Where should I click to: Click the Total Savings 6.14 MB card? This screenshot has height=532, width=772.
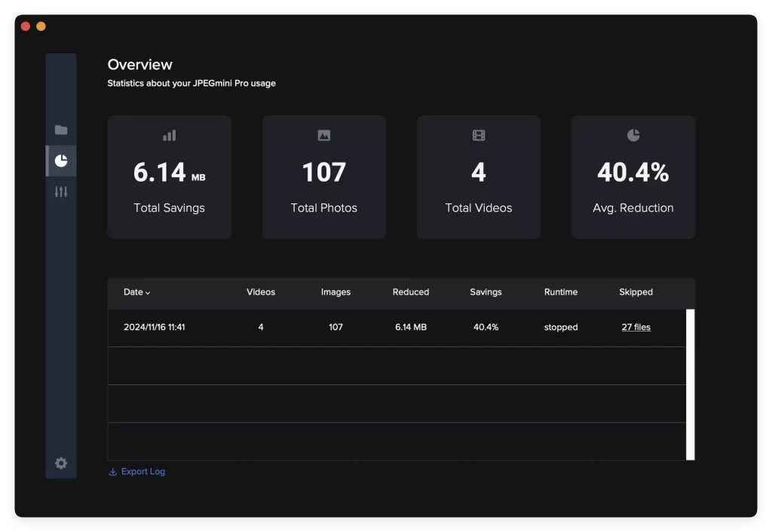pyautogui.click(x=169, y=177)
